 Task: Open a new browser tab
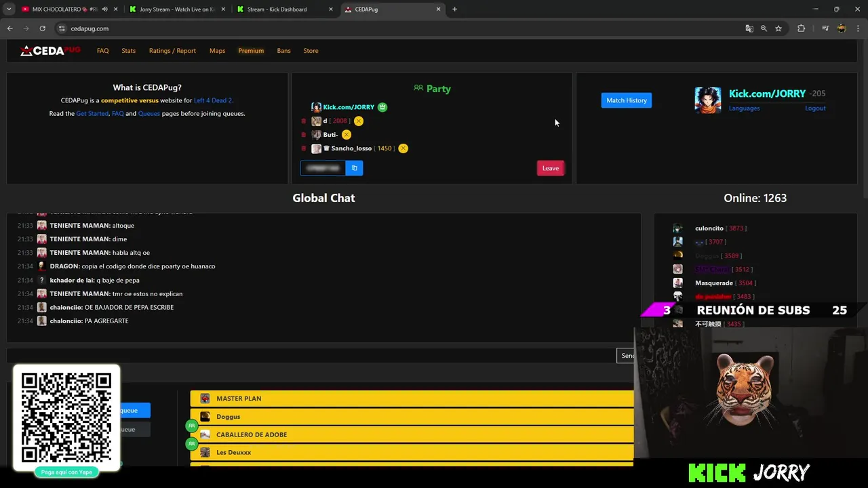(454, 9)
